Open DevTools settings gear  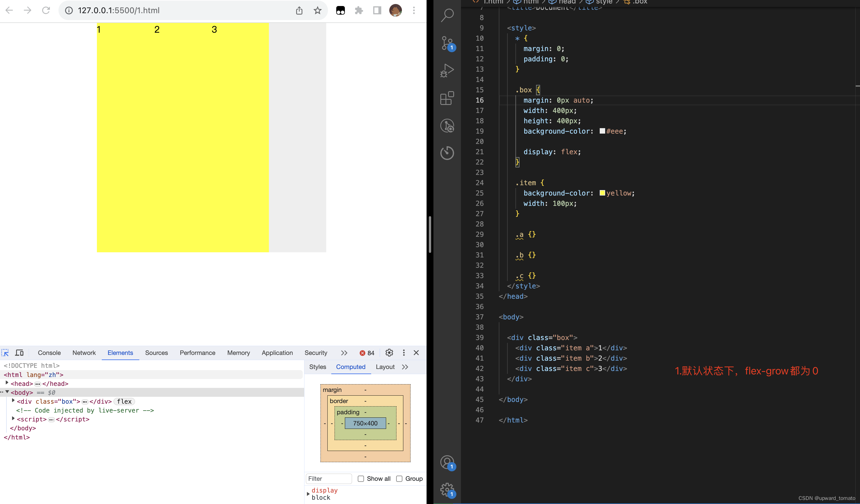[389, 353]
